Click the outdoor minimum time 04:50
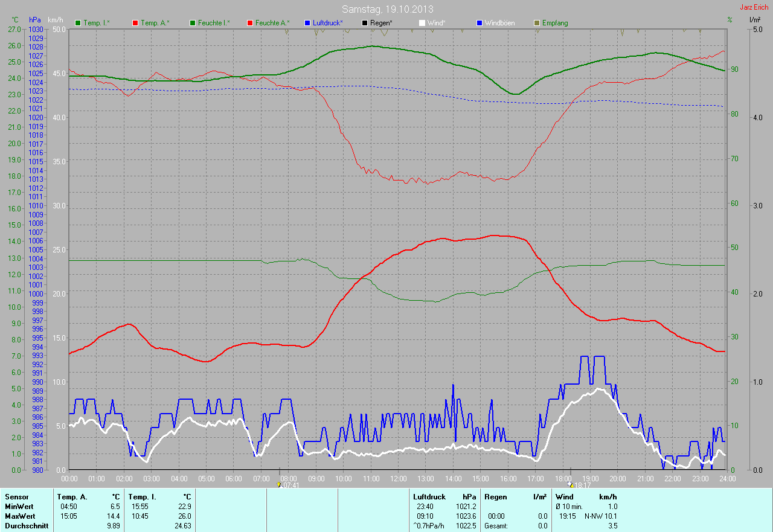The height and width of the screenshot is (532, 773). point(69,507)
